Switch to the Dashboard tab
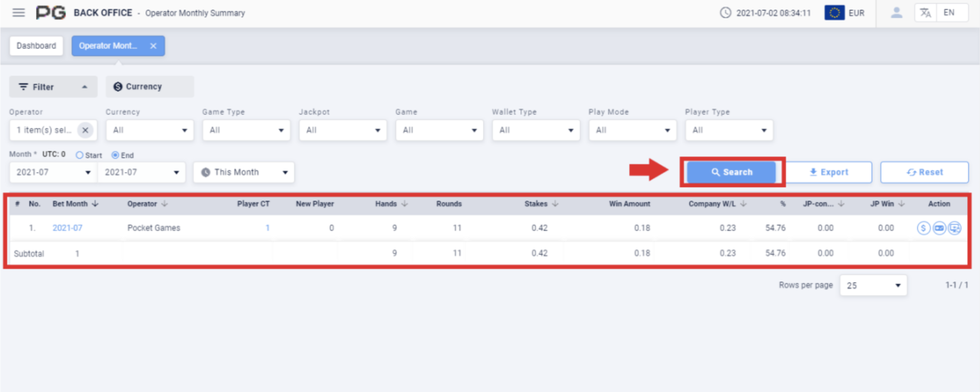 (x=36, y=46)
